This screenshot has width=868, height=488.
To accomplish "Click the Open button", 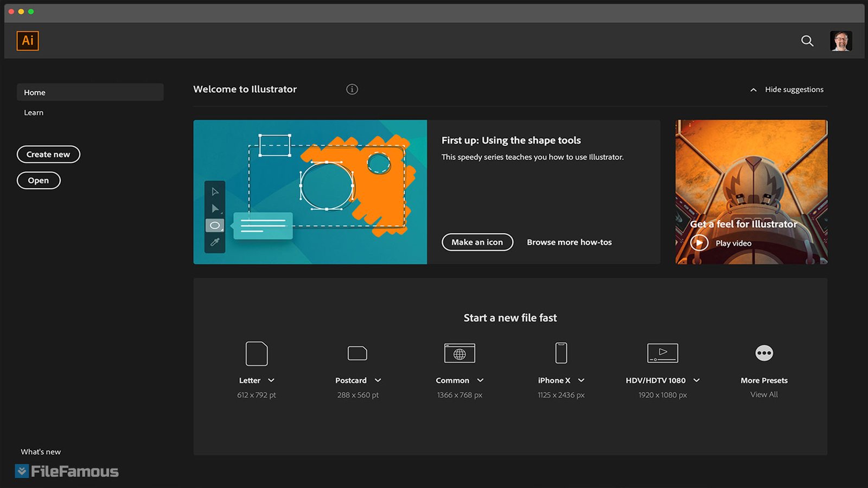I will [39, 180].
